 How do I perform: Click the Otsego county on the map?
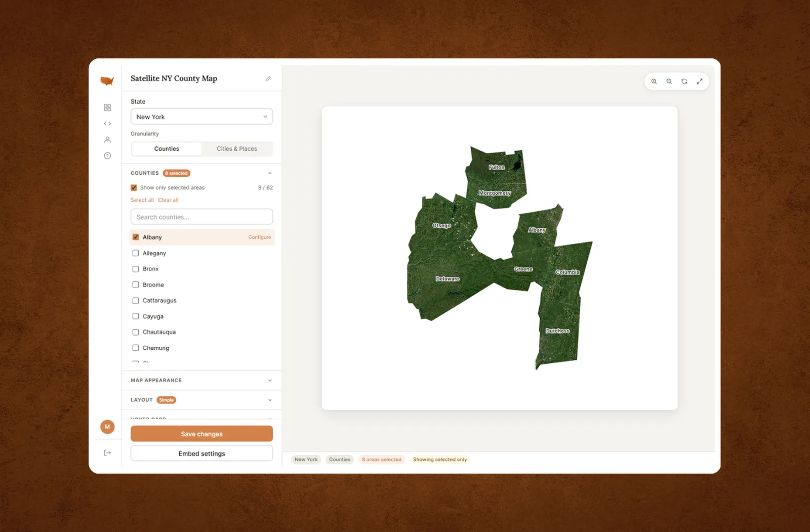pyautogui.click(x=441, y=226)
